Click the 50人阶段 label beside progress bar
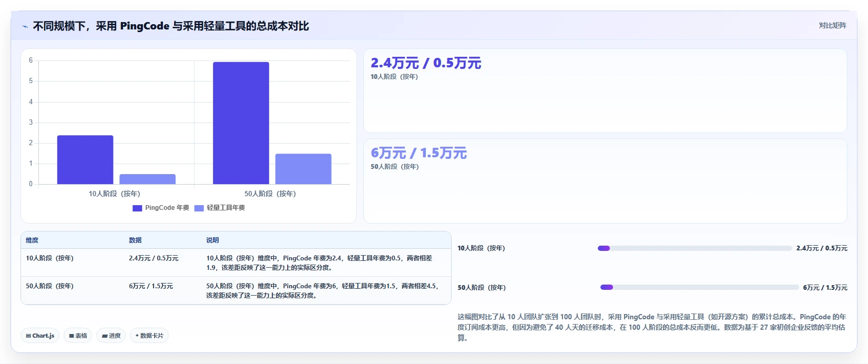868x364 pixels. 482,288
